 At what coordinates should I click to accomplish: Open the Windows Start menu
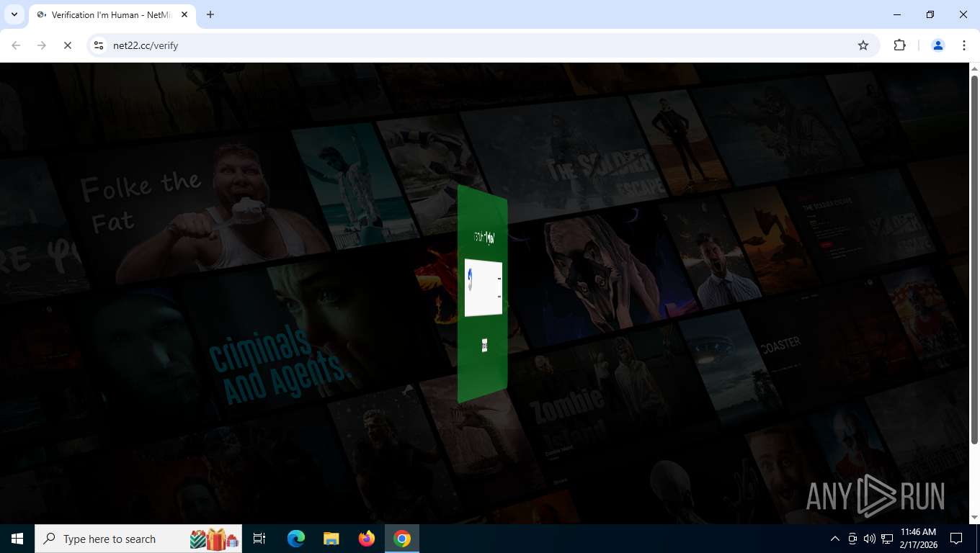click(x=17, y=539)
